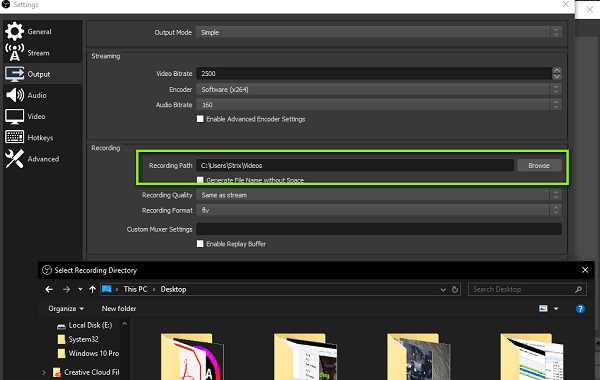
Task: Select the Output monitor icon
Action: coord(15,74)
